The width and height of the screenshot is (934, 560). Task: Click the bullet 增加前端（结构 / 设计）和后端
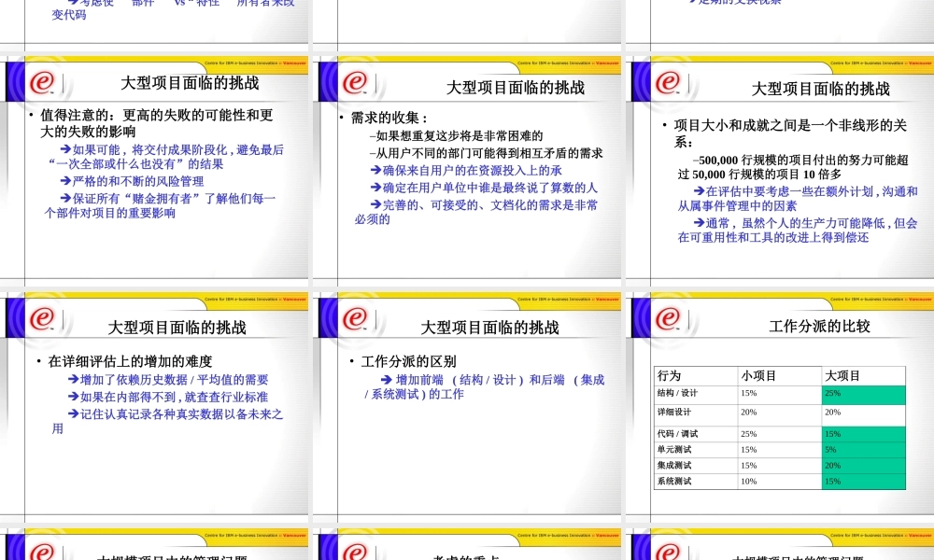pyautogui.click(x=485, y=386)
